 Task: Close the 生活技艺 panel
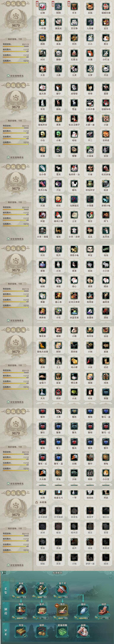(x=111, y=573)
